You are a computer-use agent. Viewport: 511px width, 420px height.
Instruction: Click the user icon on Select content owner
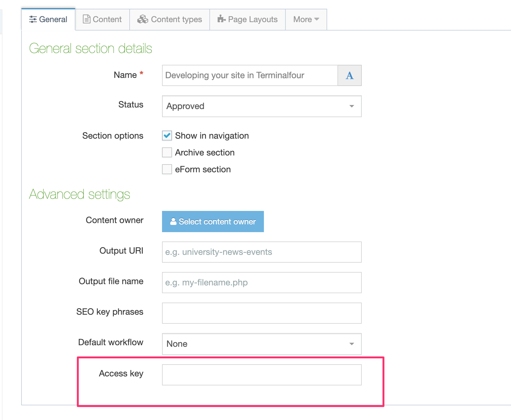click(173, 222)
